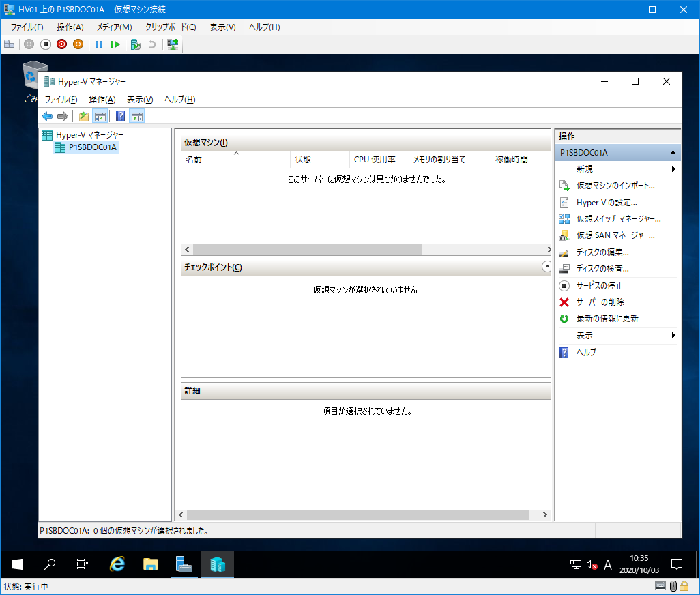Expand the 表示 submenu in the action pane
This screenshot has width=700, height=595.
pos(673,335)
